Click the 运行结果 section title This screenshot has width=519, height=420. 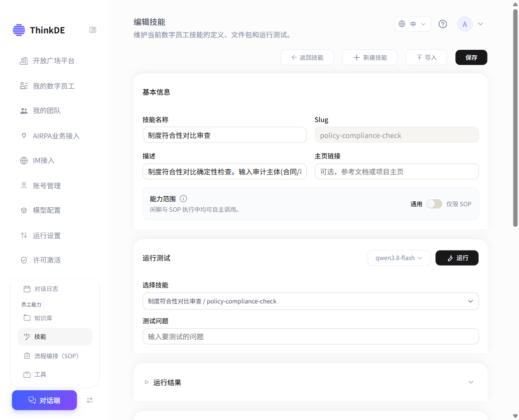coord(167,382)
